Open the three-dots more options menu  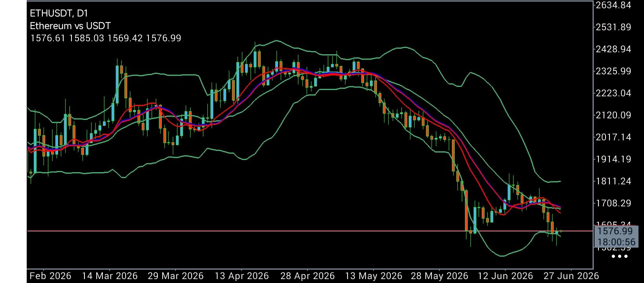point(620,257)
